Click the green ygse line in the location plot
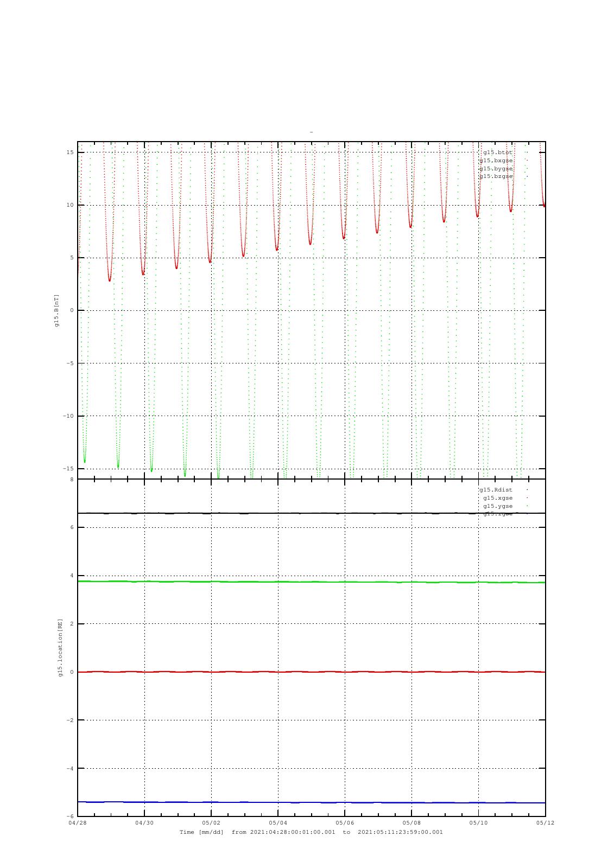Viewport: 614px width, 868px height. 311,582
